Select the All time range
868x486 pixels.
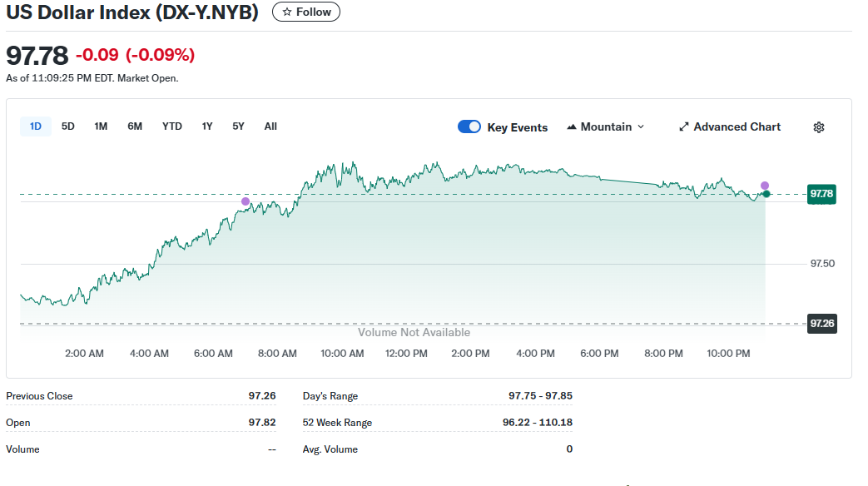270,126
